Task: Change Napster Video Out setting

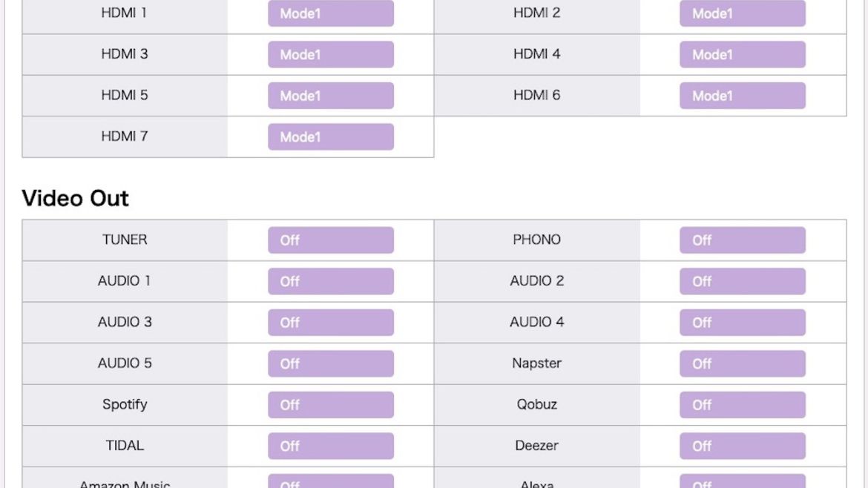Action: 742,363
